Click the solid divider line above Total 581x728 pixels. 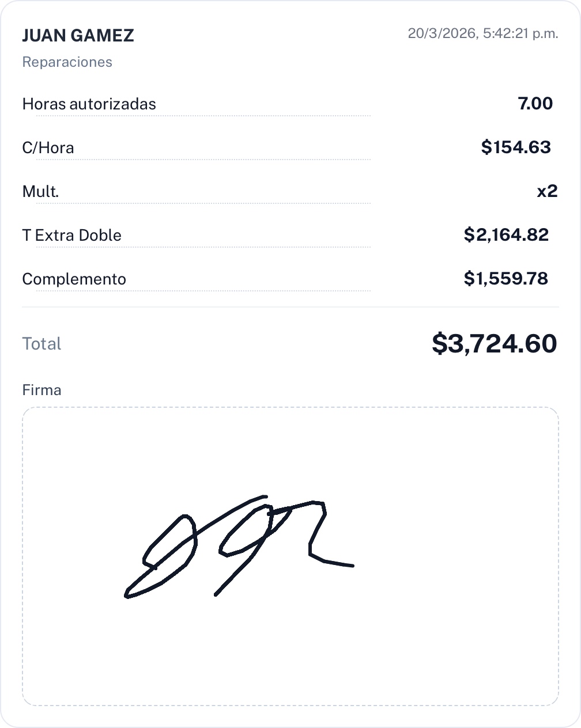pos(290,307)
